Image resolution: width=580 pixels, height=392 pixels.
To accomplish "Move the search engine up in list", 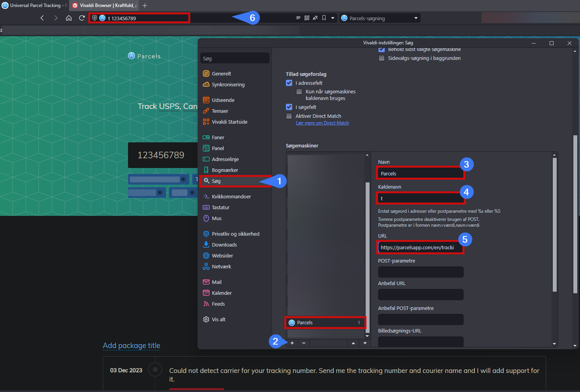I will (353, 343).
